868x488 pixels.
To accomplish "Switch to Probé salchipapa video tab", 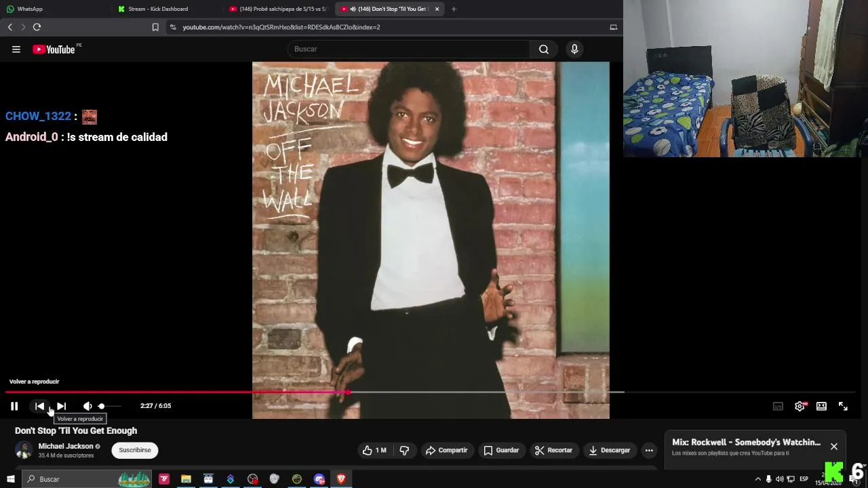I will coord(279,9).
